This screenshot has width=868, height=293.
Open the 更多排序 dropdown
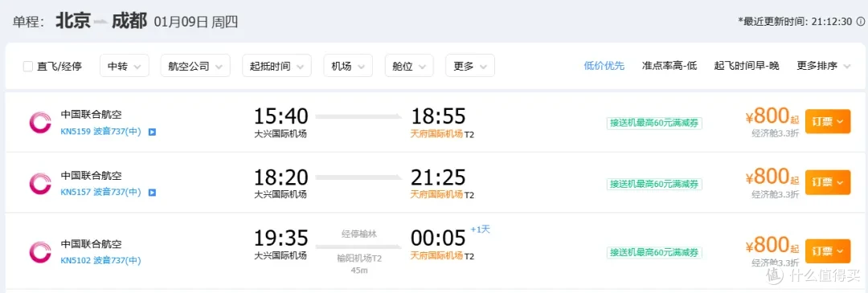pos(824,66)
